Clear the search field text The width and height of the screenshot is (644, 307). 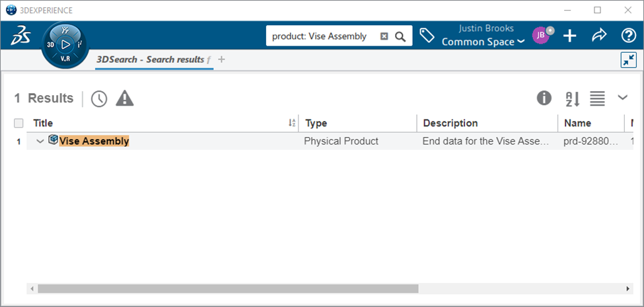tap(384, 36)
